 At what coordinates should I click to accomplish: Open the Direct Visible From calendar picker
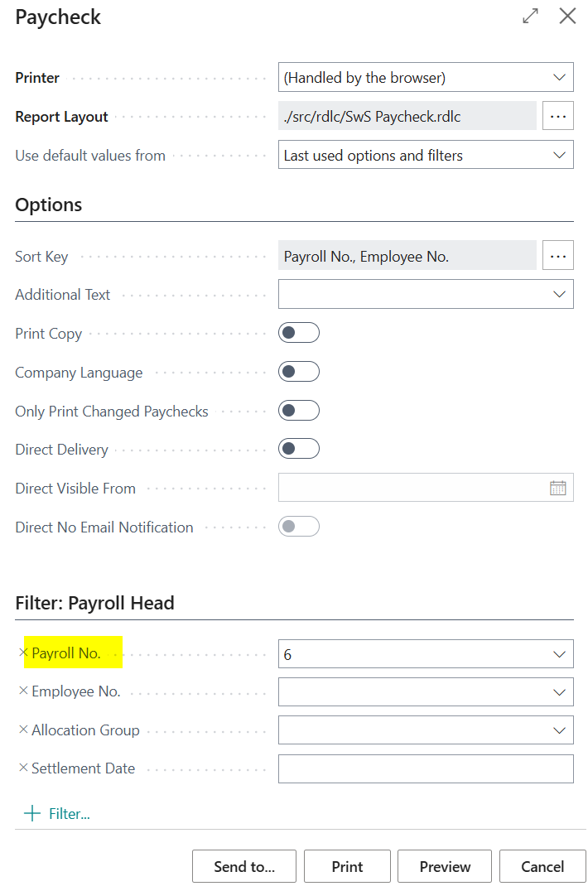[557, 488]
